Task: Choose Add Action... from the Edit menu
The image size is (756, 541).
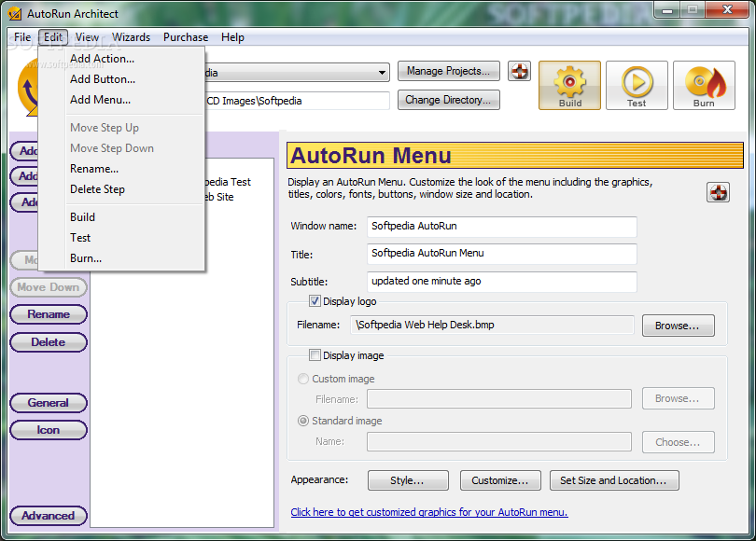Action: coord(121,58)
